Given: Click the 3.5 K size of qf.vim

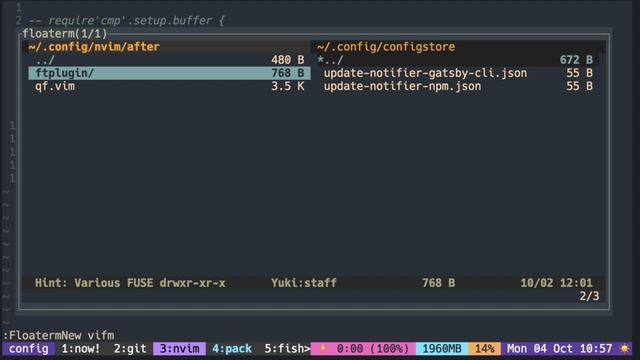Looking at the screenshot, I should coord(288,87).
